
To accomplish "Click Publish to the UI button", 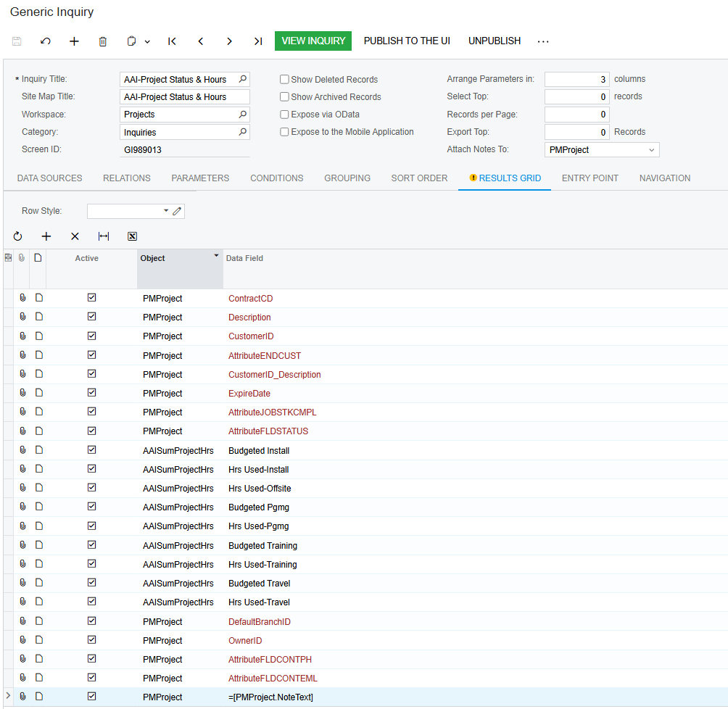I will pos(407,41).
